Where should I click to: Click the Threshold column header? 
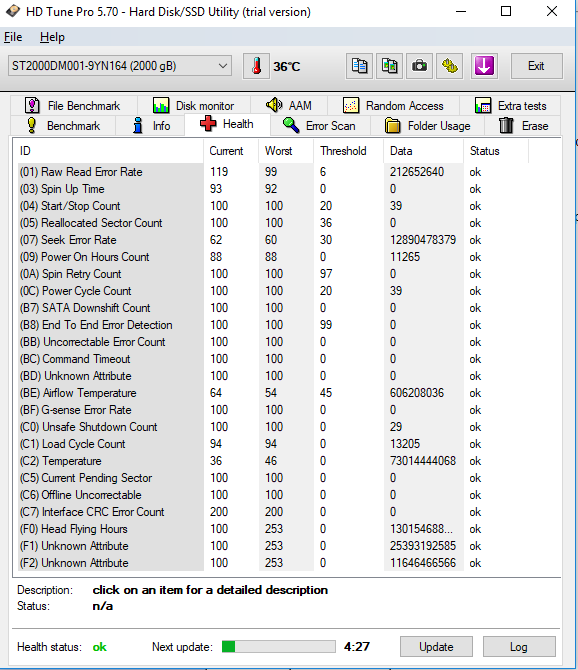349,151
